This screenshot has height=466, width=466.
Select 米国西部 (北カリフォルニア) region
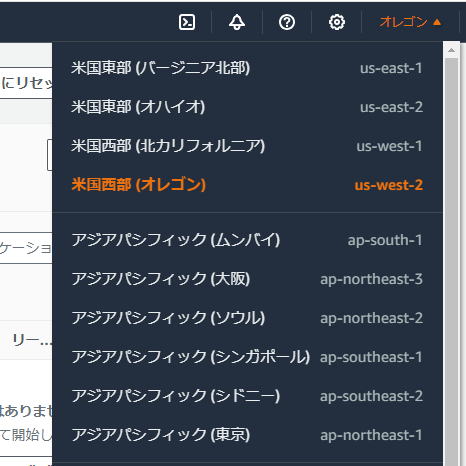pos(247,146)
